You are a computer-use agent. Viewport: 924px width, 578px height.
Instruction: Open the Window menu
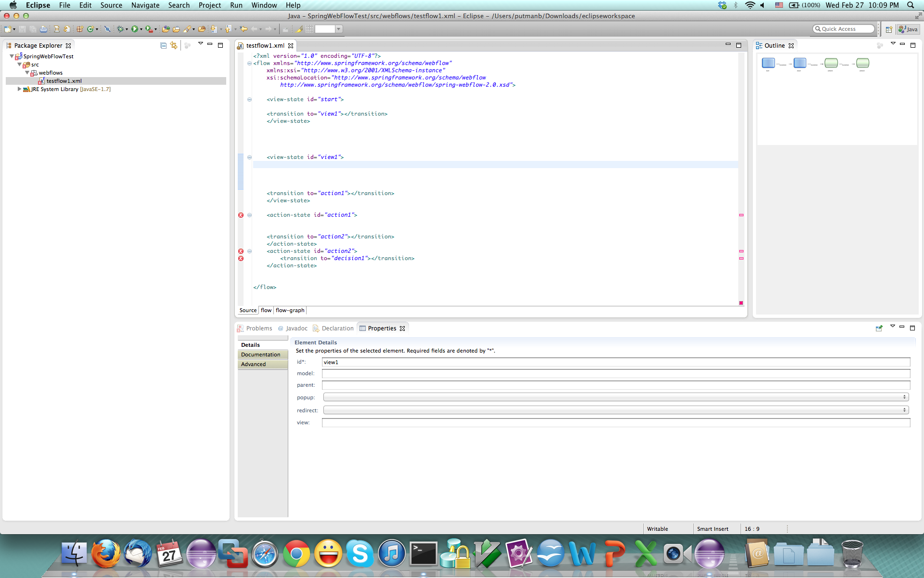[264, 5]
